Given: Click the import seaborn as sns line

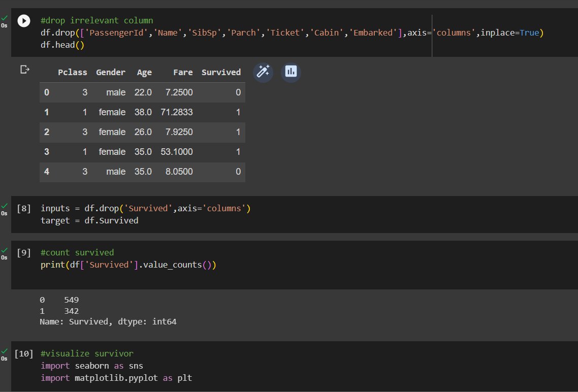Looking at the screenshot, I should 91,366.
